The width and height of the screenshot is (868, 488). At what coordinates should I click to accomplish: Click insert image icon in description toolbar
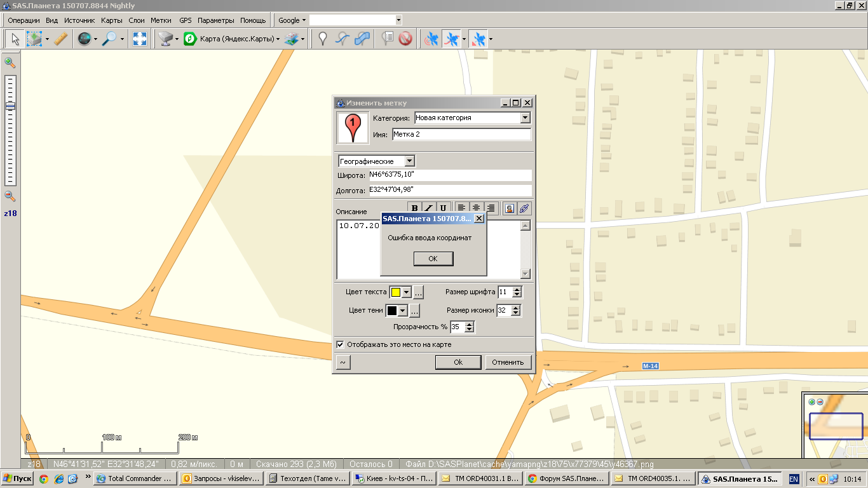pos(509,208)
